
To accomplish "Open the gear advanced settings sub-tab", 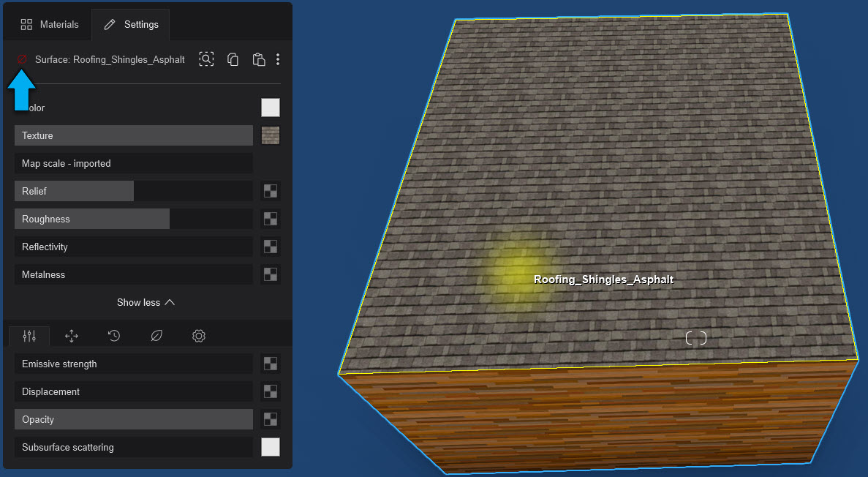I will pos(199,336).
